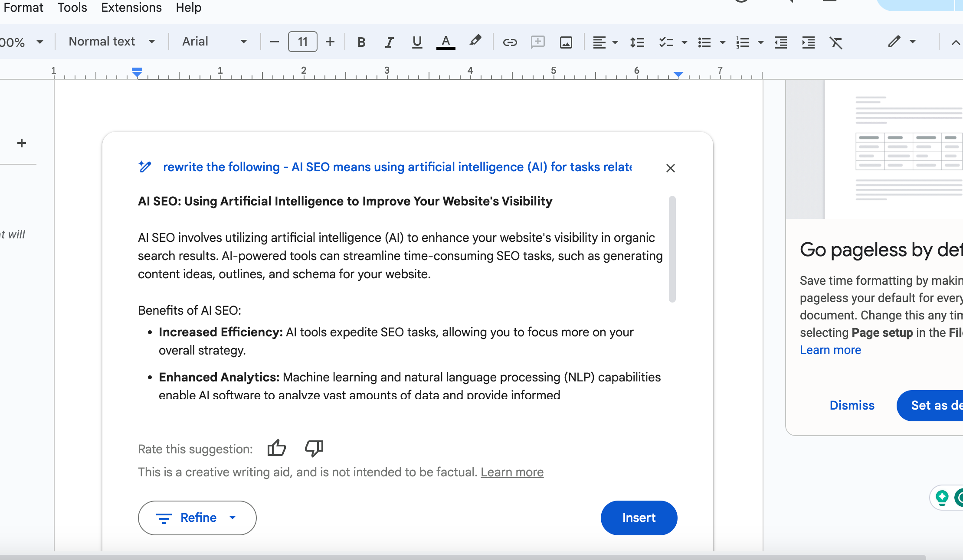
Task: Toggle bold formatting
Action: [361, 42]
